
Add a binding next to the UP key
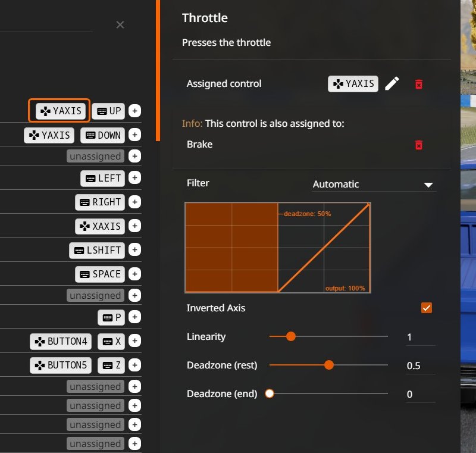(135, 111)
